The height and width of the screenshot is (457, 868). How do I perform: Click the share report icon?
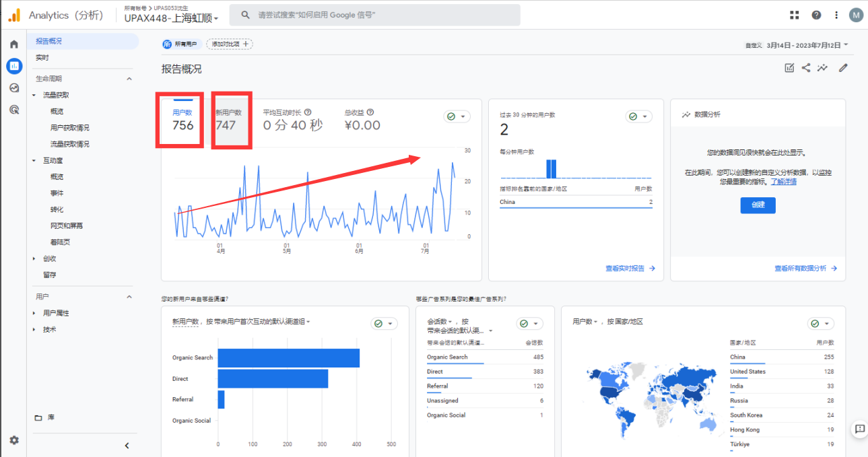[x=806, y=67]
